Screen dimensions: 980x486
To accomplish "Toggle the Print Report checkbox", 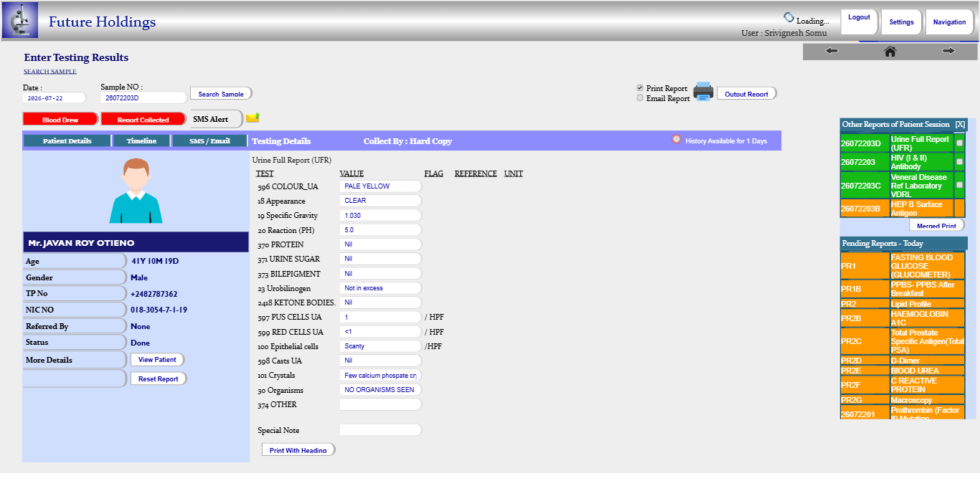I will [640, 88].
